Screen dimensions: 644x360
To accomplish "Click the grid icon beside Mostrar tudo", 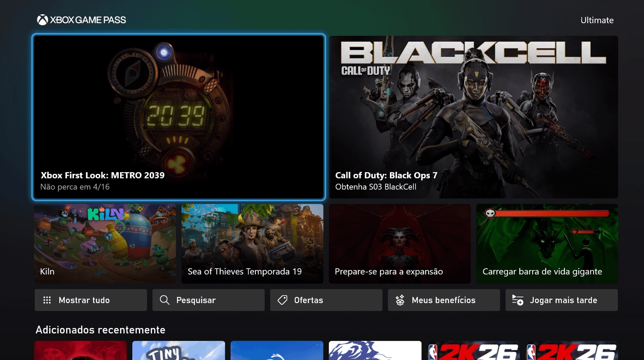I will [47, 300].
